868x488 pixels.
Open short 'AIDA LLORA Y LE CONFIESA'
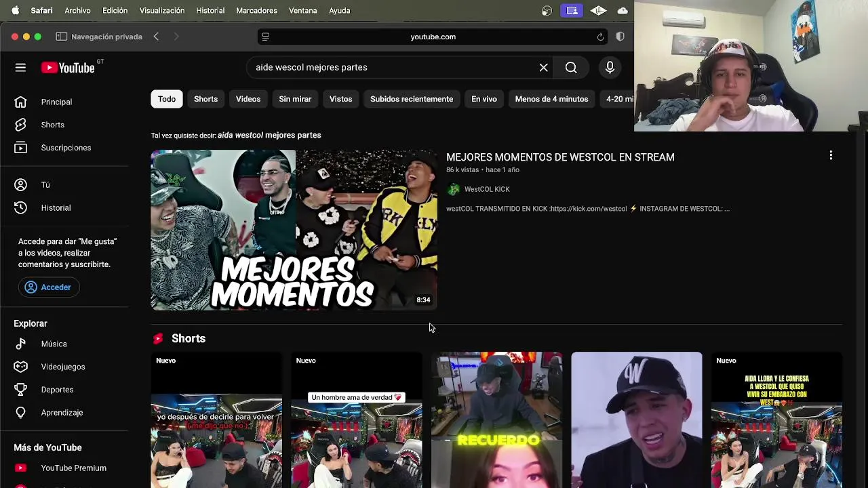click(x=776, y=420)
